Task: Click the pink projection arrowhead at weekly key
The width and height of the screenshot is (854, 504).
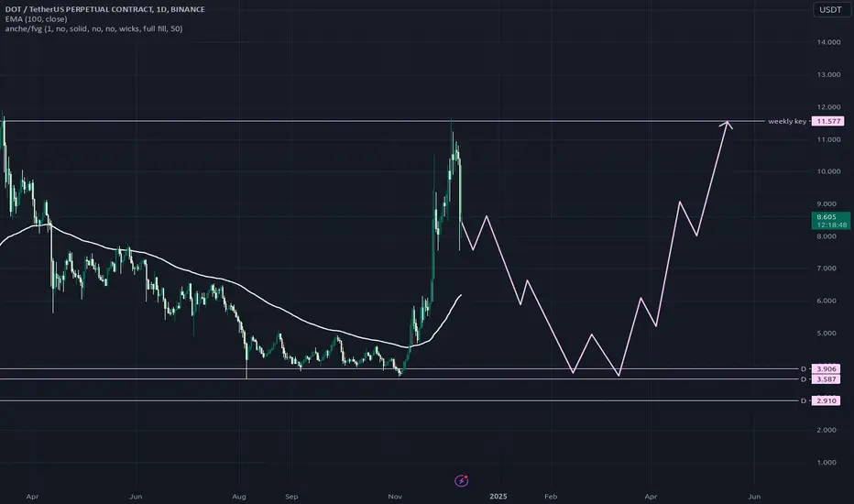Action: pyautogui.click(x=726, y=125)
